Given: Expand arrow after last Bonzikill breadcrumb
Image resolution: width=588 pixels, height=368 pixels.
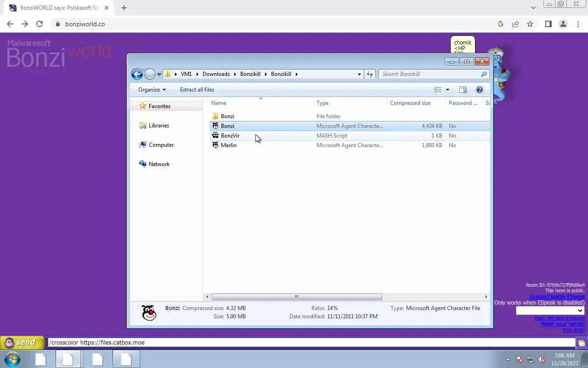Looking at the screenshot, I should coord(296,74).
